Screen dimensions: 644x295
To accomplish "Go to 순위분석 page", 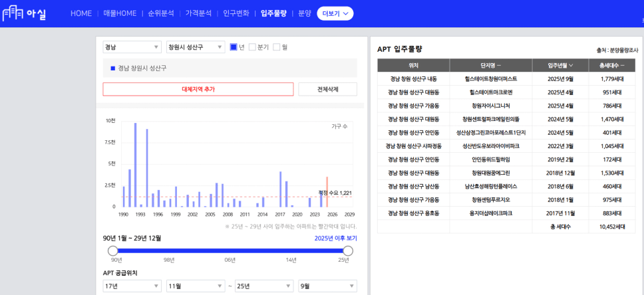I will coord(161,13).
